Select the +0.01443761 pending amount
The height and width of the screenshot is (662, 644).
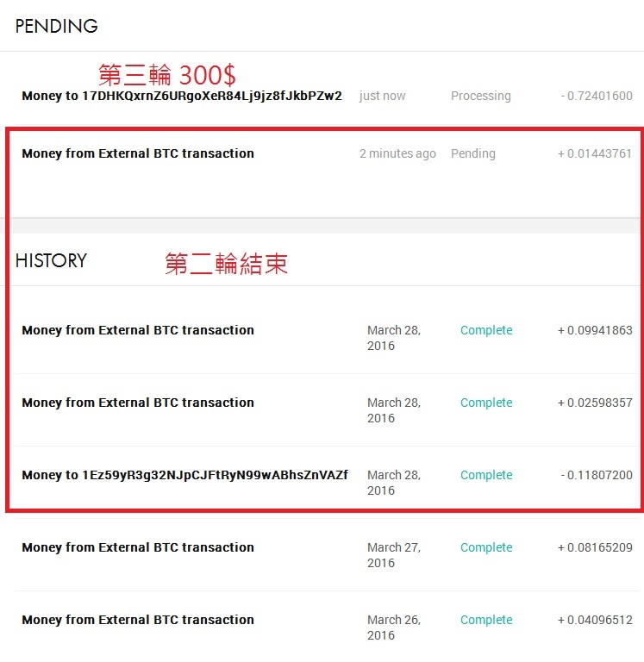coord(595,153)
